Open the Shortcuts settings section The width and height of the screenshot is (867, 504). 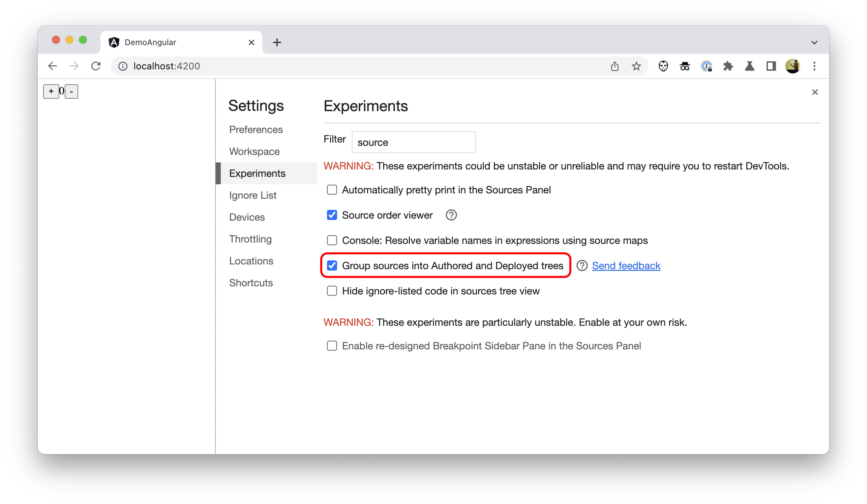tap(251, 282)
